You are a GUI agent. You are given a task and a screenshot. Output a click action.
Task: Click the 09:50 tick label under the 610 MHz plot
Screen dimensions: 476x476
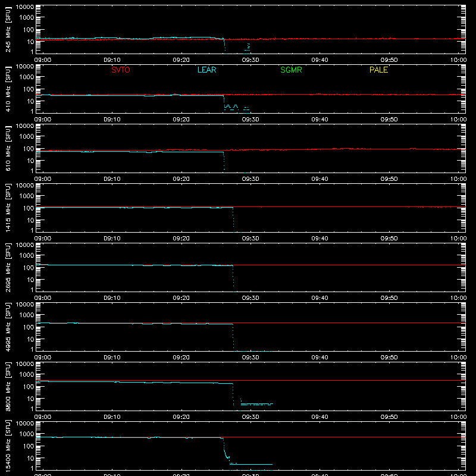(x=389, y=179)
